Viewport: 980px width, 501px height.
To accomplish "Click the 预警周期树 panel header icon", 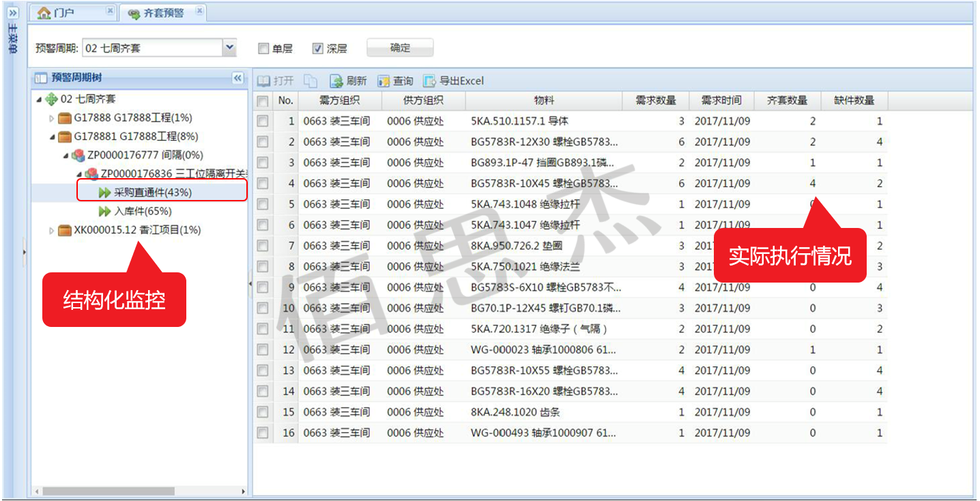I will [41, 78].
